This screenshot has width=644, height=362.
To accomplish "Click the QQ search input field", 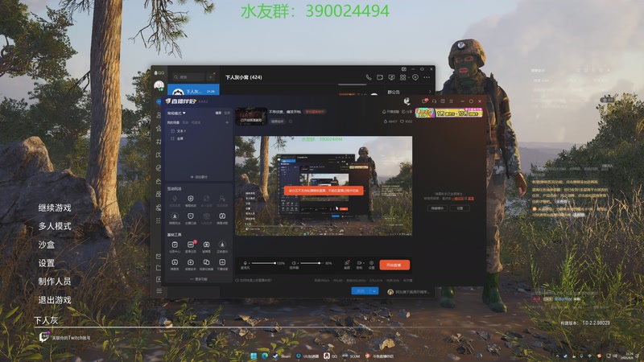I will pos(188,76).
